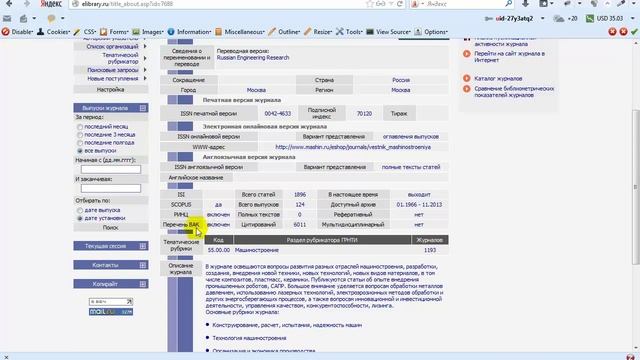This screenshot has width=640, height=360.
Task: Expand the Список организаций submenu arrow
Action: (x=145, y=47)
